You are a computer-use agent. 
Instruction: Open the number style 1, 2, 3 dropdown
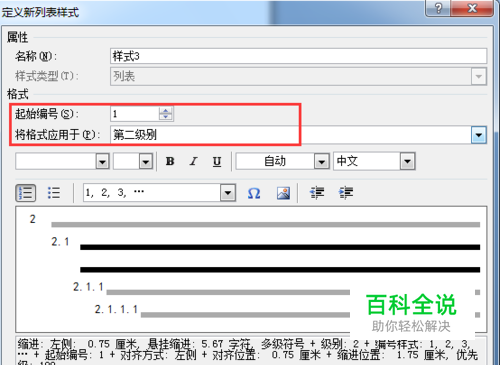228,193
